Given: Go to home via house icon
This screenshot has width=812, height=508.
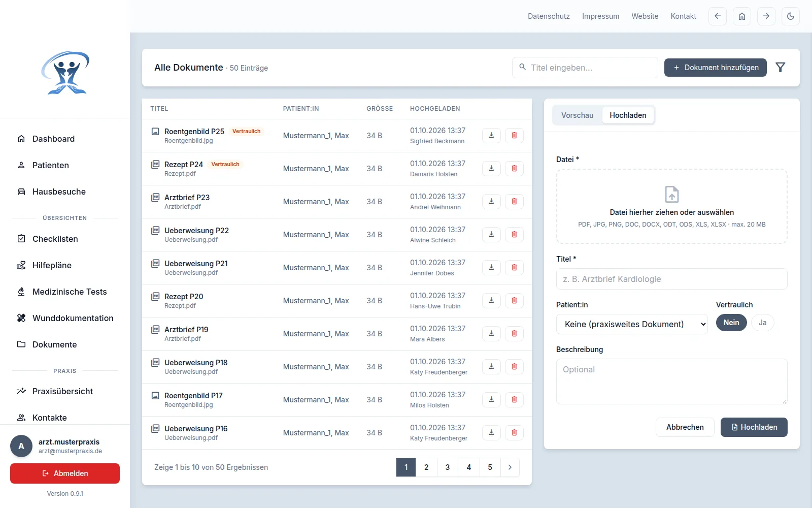Looking at the screenshot, I should coord(742,16).
